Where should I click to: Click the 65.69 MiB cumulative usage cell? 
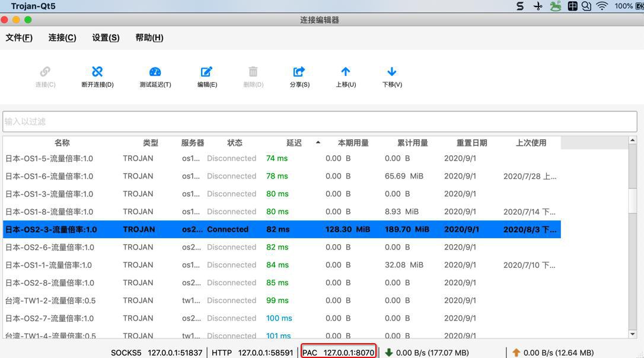click(404, 176)
